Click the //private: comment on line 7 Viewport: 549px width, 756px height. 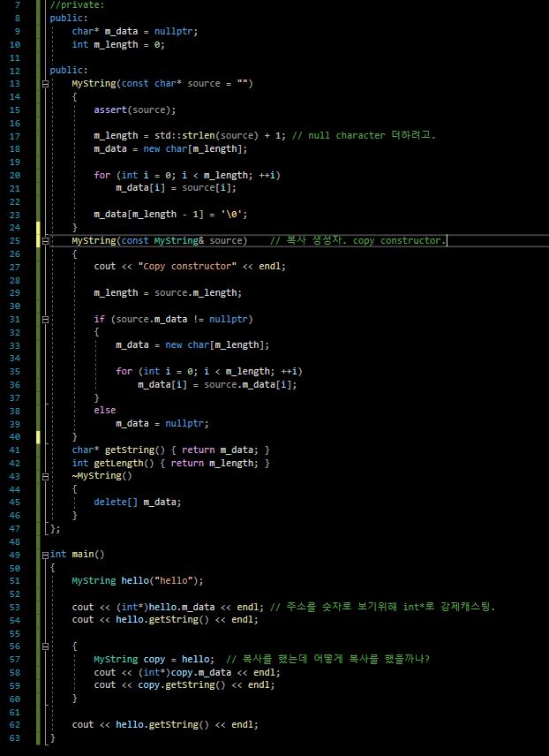tap(77, 5)
